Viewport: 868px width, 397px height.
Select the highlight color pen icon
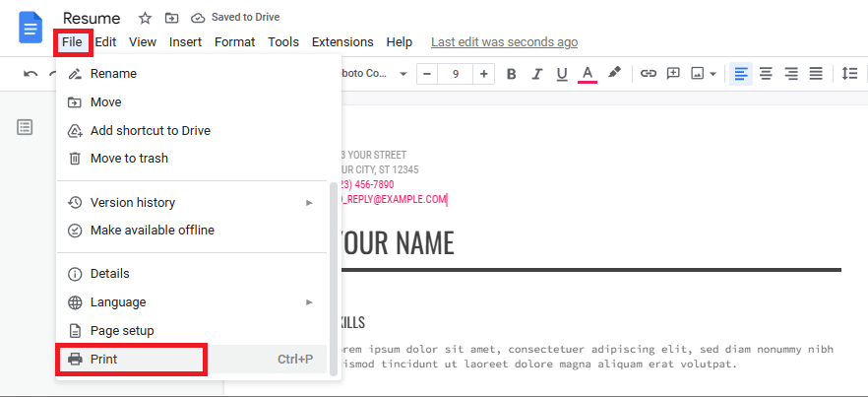pos(614,74)
